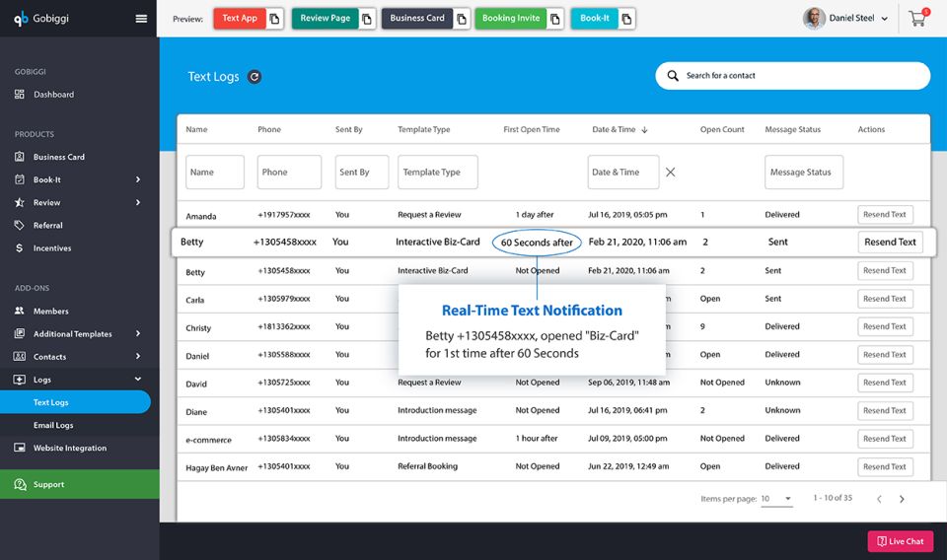Click the Name filter field

coord(215,172)
